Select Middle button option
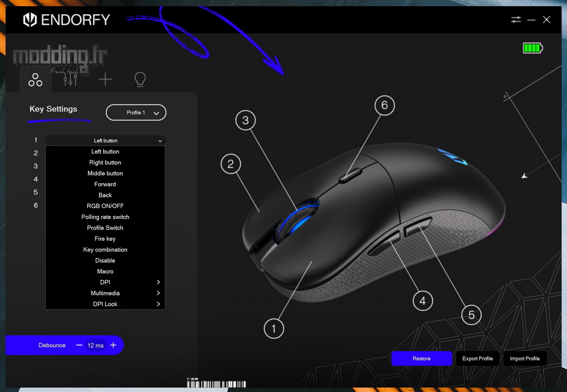The width and height of the screenshot is (567, 392). 105,173
